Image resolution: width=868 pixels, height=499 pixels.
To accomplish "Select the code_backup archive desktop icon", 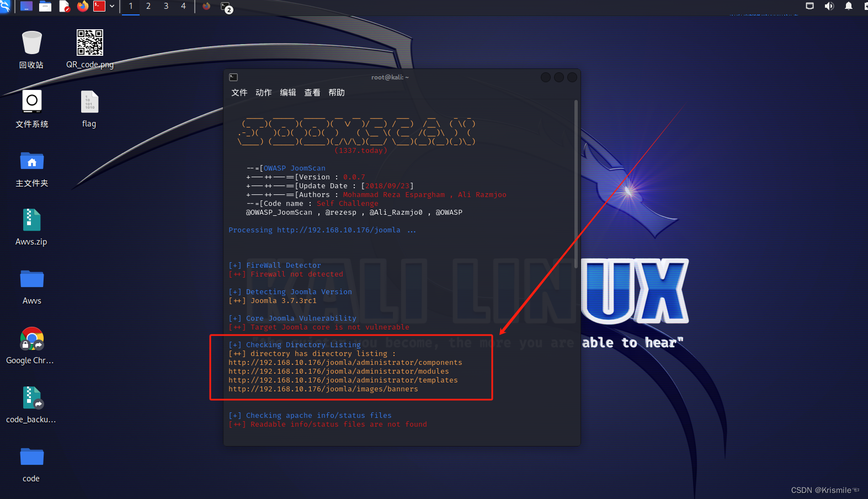I will (x=31, y=405).
